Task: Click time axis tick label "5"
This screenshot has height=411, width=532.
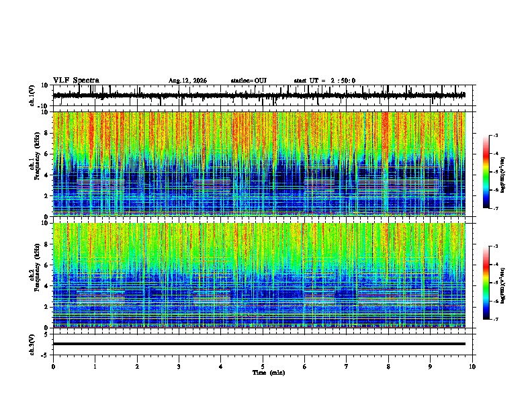Action: (263, 367)
